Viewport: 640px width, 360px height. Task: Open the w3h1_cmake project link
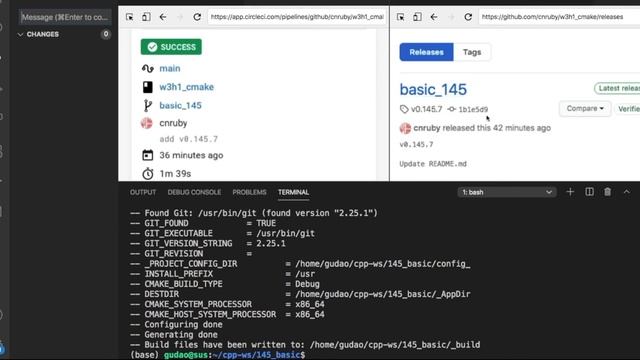(187, 87)
